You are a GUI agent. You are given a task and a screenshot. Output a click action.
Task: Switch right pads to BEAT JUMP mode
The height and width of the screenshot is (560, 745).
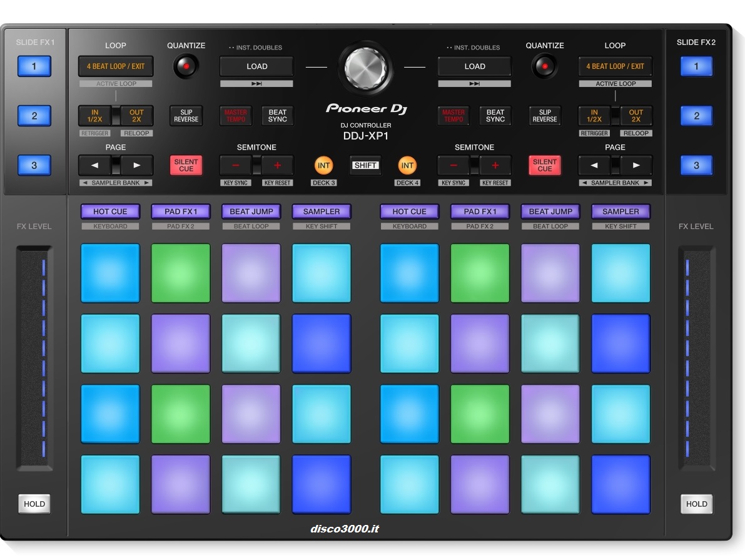pyautogui.click(x=550, y=211)
